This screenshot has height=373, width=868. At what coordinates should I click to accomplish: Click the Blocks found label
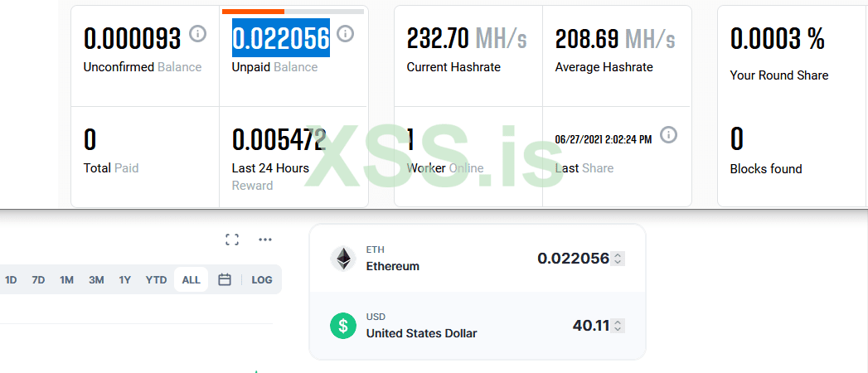(765, 169)
